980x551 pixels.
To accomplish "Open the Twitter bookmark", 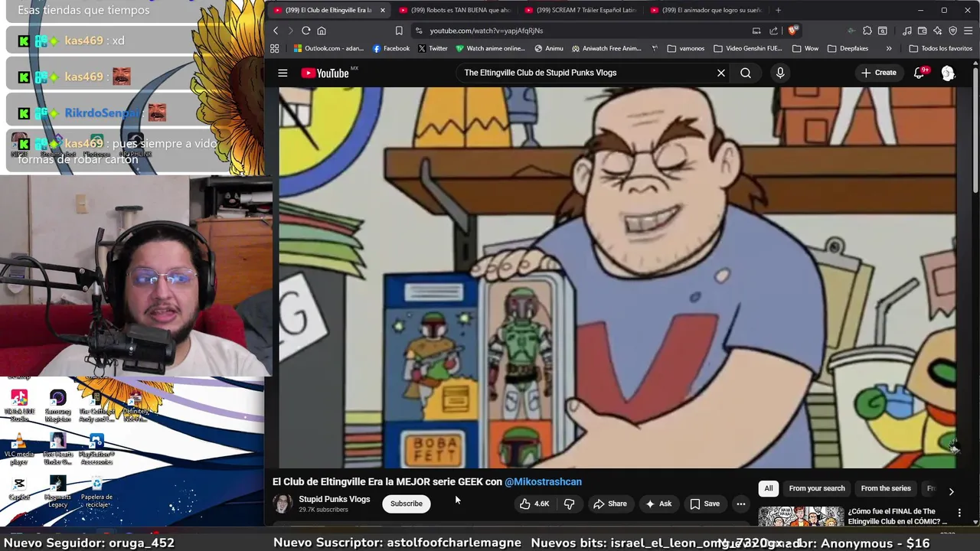I will 433,48.
